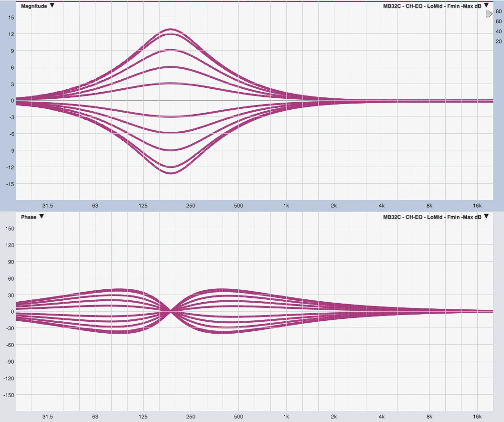Screen dimensions: 504x422
Task: Click the Magnitude plot title label
Action: point(34,6)
